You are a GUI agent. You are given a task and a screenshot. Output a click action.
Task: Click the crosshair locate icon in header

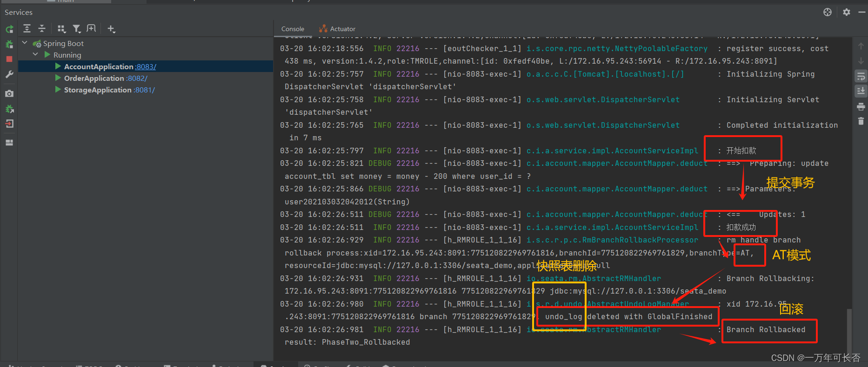click(828, 12)
